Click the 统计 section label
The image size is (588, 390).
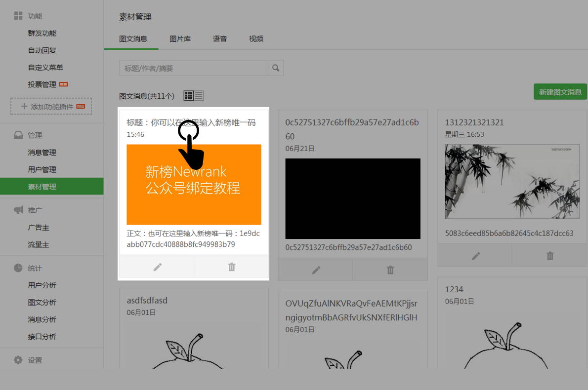coord(35,268)
